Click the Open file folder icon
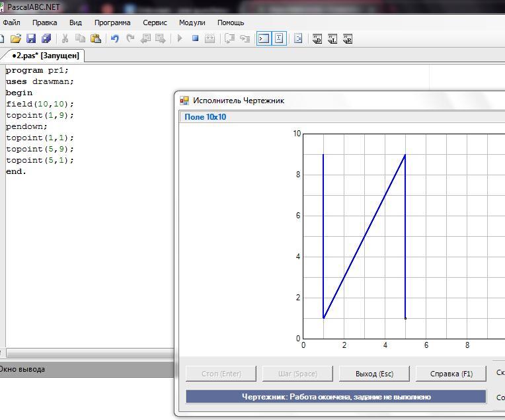The height and width of the screenshot is (420, 505). [x=16, y=38]
